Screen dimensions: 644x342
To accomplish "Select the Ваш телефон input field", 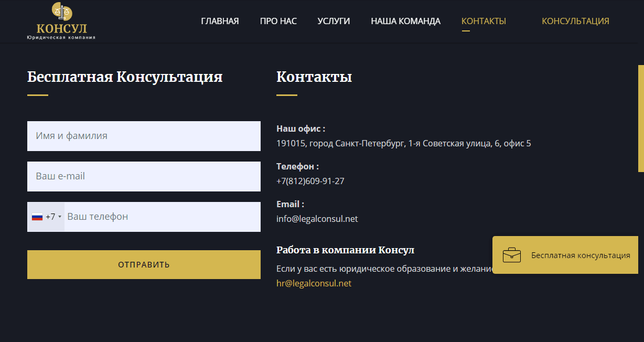I will point(162,217).
